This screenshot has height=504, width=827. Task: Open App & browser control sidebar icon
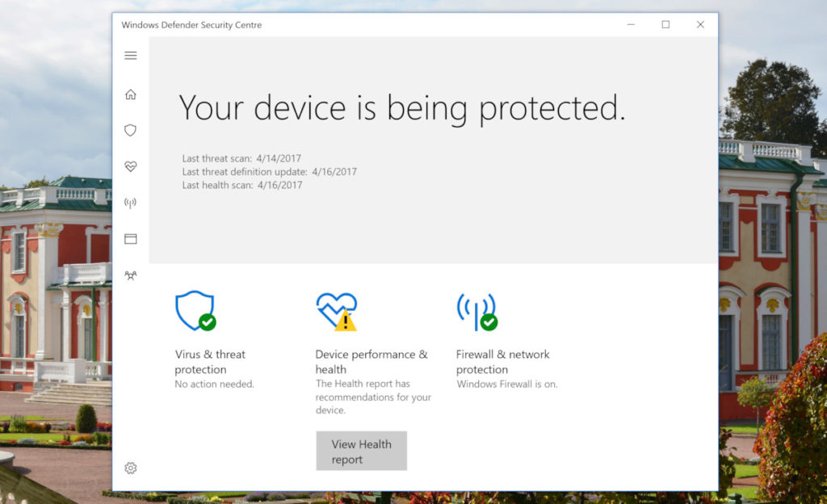[131, 239]
